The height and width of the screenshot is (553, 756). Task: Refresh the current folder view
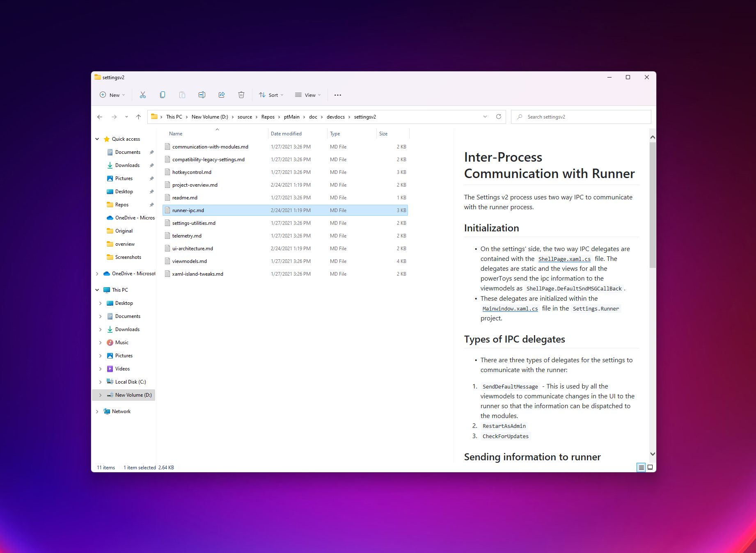[x=499, y=117]
